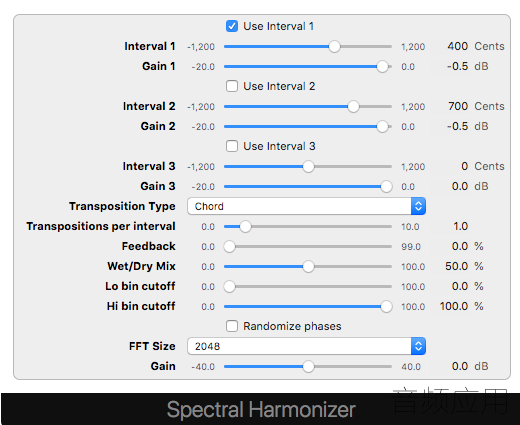The image size is (520, 425).
Task: Click the Interval 1 slider handle
Action: (x=334, y=47)
